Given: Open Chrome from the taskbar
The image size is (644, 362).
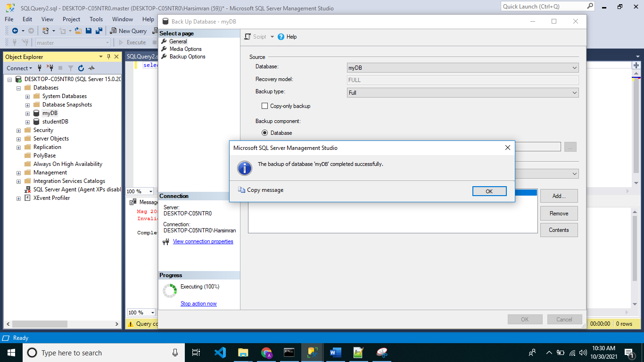Looking at the screenshot, I should pyautogui.click(x=266, y=353).
